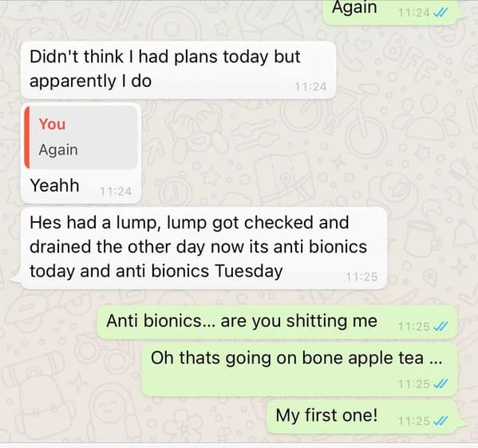This screenshot has height=448, width=478.
Task: Click read ticks on 'My first one!' message
Action: [440, 421]
